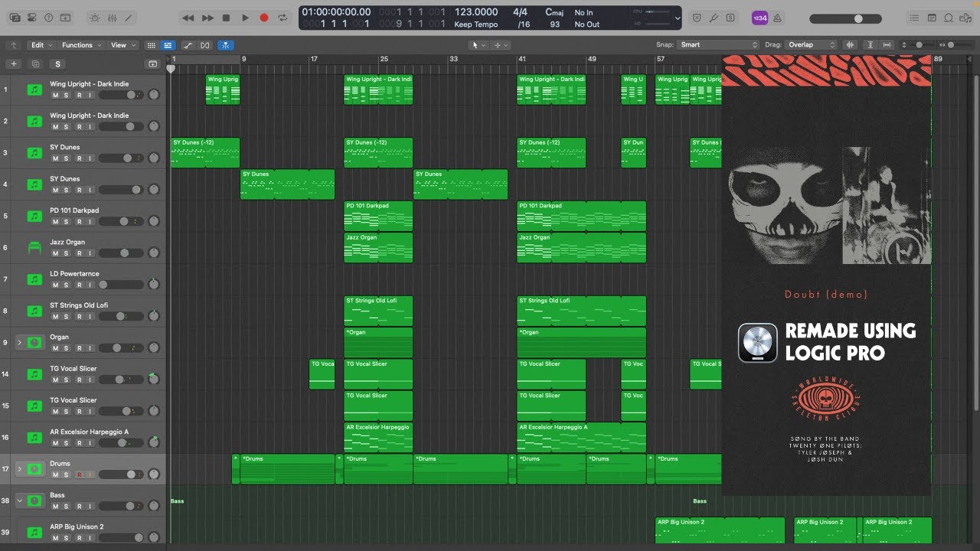Toggle horizontal auto zoom button
980x551 pixels.
coord(888,45)
